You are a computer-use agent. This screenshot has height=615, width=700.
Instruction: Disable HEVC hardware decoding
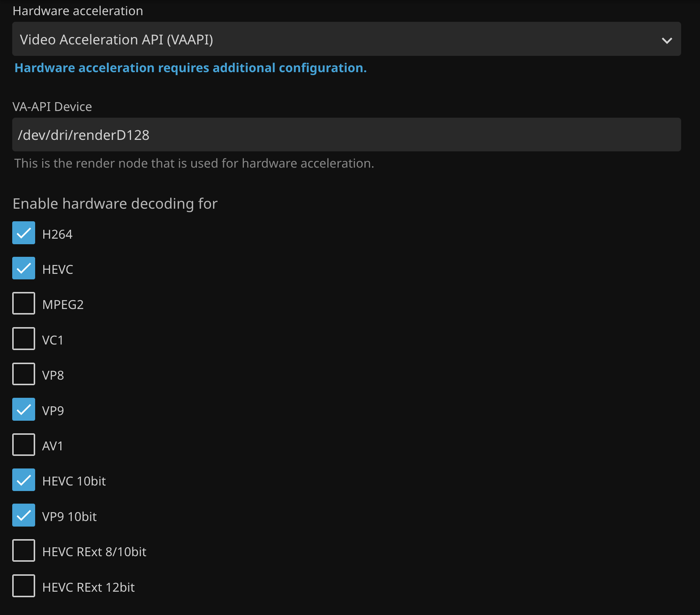[x=24, y=268]
